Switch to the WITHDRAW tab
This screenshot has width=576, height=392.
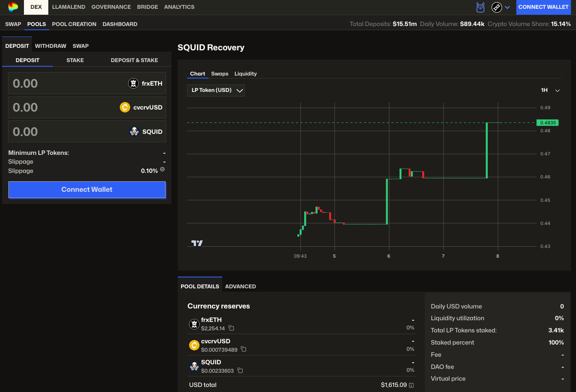(50, 46)
